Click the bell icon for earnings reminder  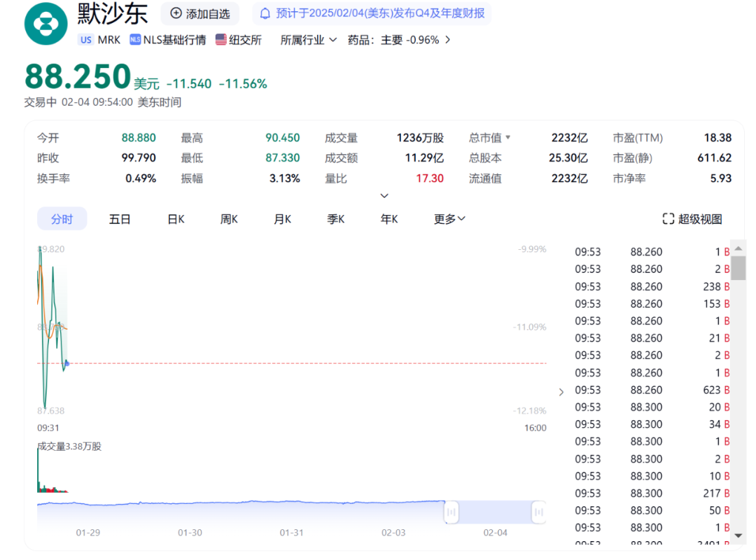coord(265,13)
